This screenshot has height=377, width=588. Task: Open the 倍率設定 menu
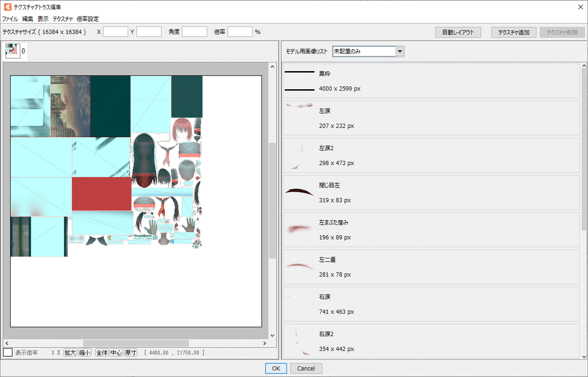pos(88,19)
